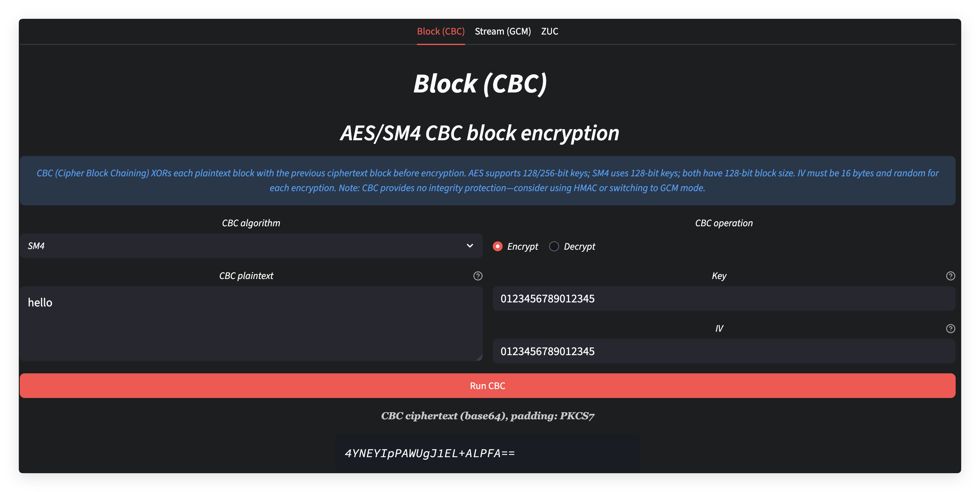Select the Encrypt radio button
Image resolution: width=980 pixels, height=492 pixels.
point(498,247)
